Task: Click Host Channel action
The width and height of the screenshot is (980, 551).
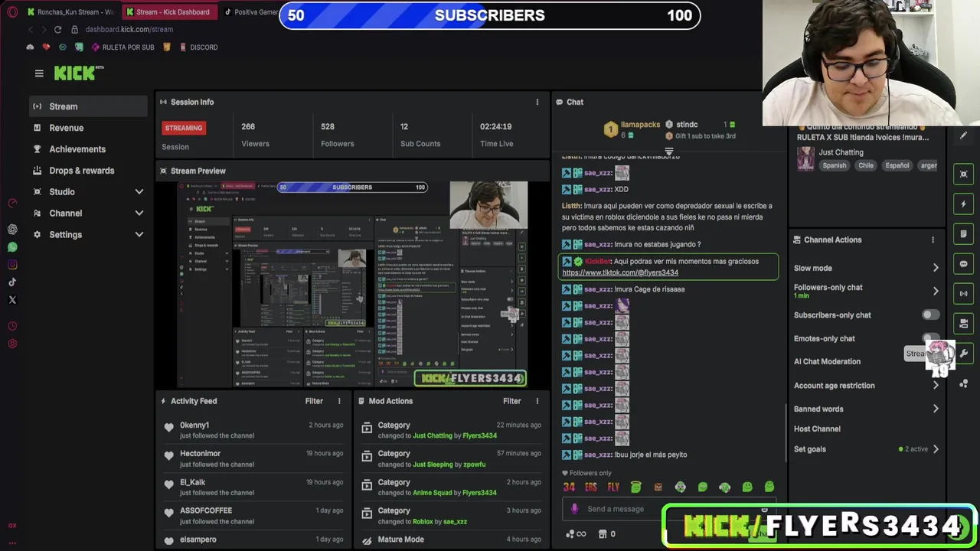Action: [817, 429]
